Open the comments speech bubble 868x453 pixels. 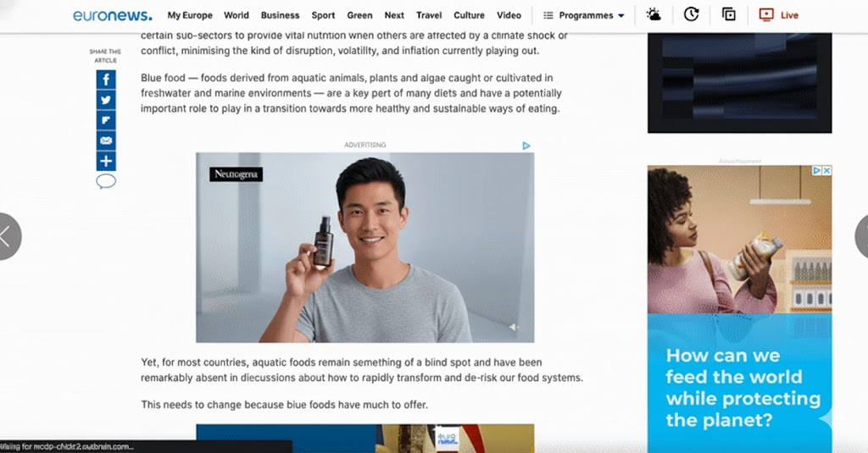[x=106, y=181]
